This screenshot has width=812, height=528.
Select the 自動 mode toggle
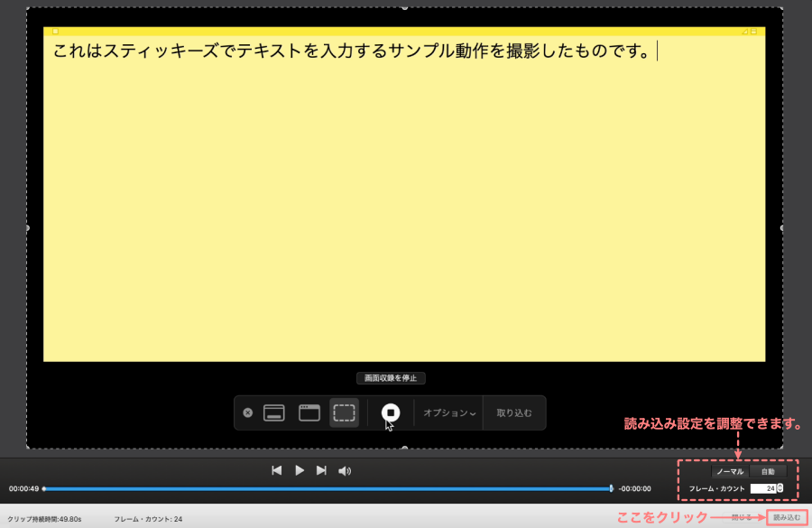768,471
